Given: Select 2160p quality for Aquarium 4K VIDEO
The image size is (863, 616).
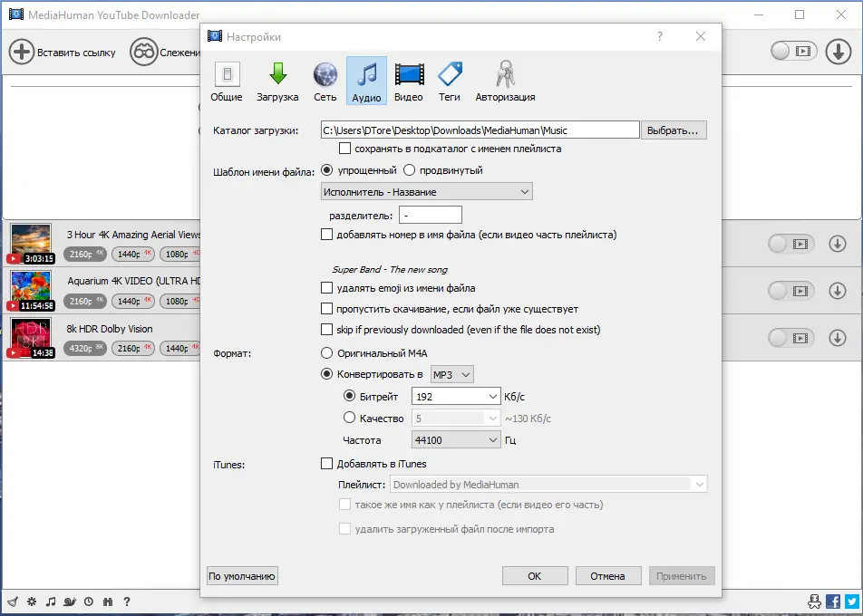Looking at the screenshot, I should coord(85,301).
